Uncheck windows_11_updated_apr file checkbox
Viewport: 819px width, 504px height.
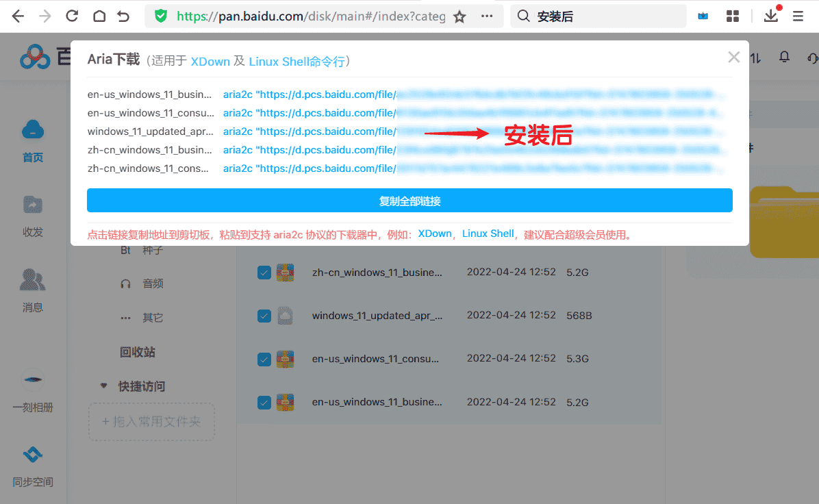pyautogui.click(x=264, y=316)
